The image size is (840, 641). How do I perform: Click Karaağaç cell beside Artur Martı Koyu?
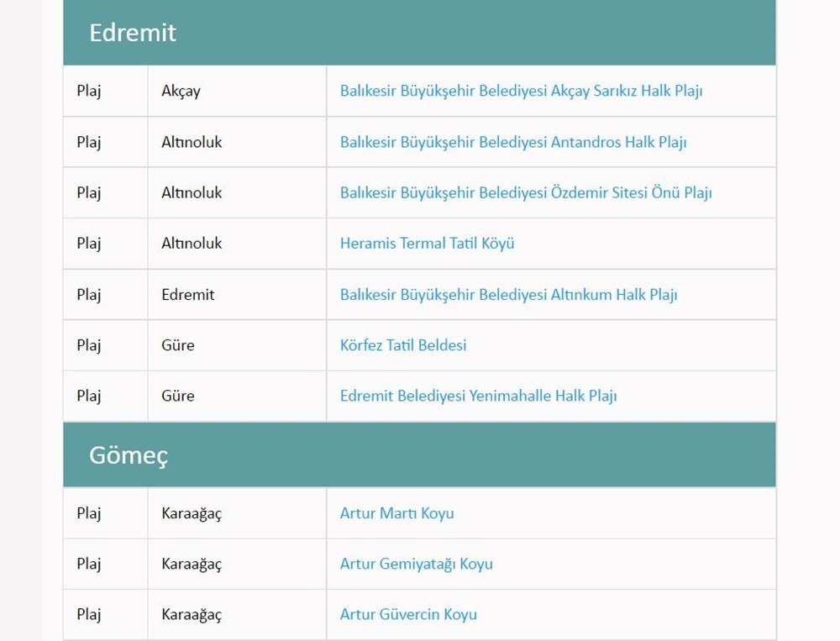pyautogui.click(x=192, y=513)
